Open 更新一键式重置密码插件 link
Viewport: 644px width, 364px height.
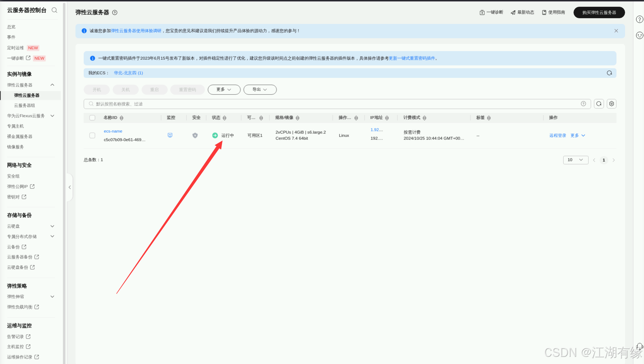coord(412,58)
